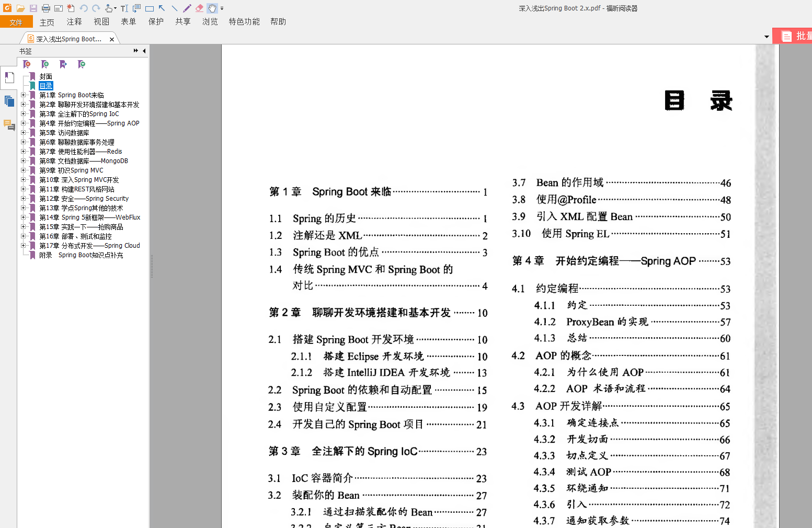Open a file with the folder icon
812x528 pixels.
tap(20, 8)
